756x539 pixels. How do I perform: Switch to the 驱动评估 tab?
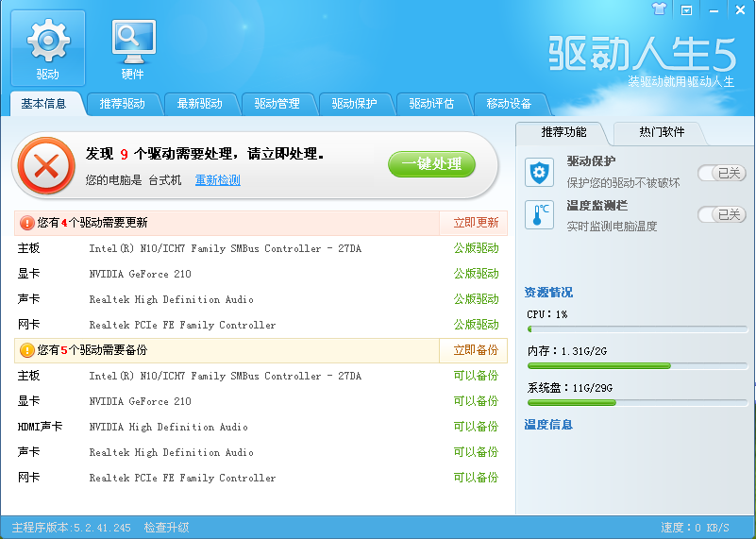click(x=431, y=104)
